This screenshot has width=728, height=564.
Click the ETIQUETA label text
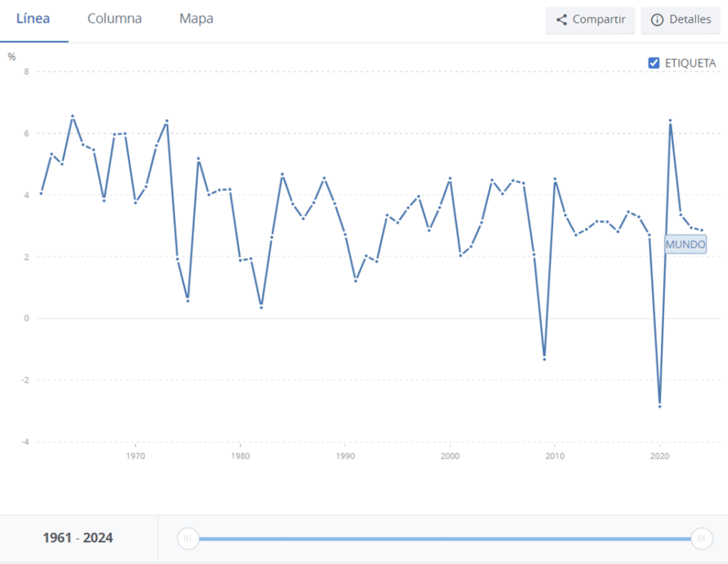click(690, 63)
